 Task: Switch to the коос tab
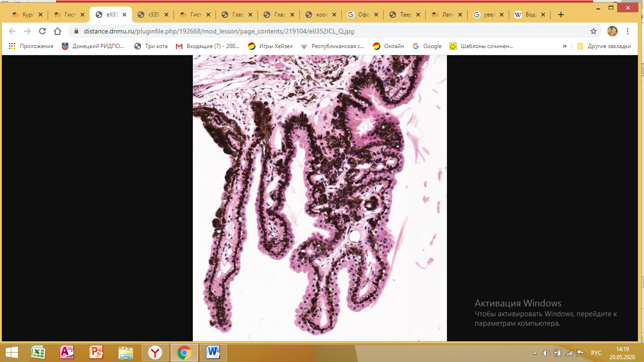click(322, 15)
